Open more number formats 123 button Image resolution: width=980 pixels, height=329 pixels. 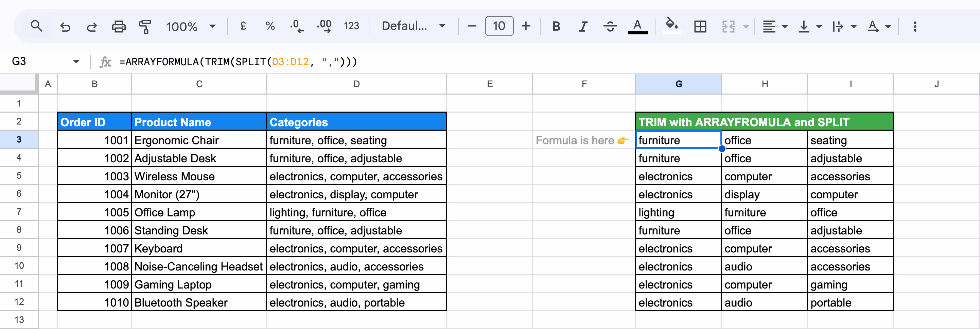pyautogui.click(x=351, y=26)
